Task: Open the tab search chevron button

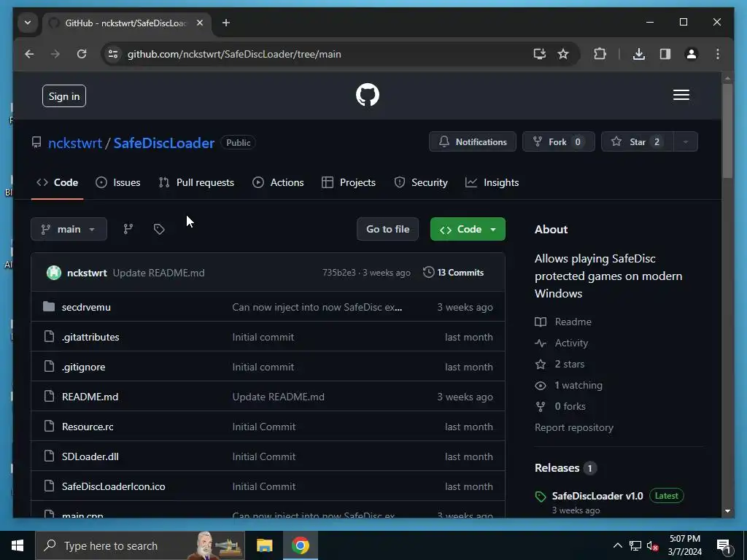Action: tap(28, 23)
